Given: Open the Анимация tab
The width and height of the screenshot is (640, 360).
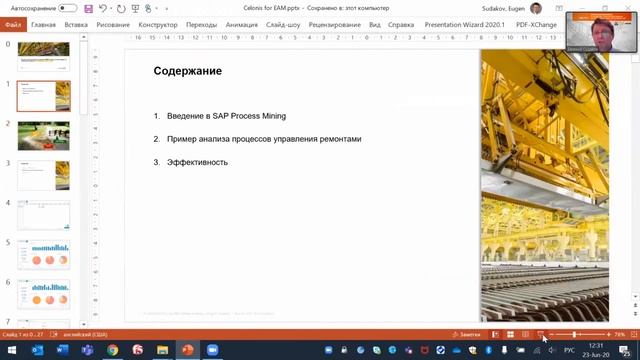Looking at the screenshot, I should pyautogui.click(x=242, y=24).
